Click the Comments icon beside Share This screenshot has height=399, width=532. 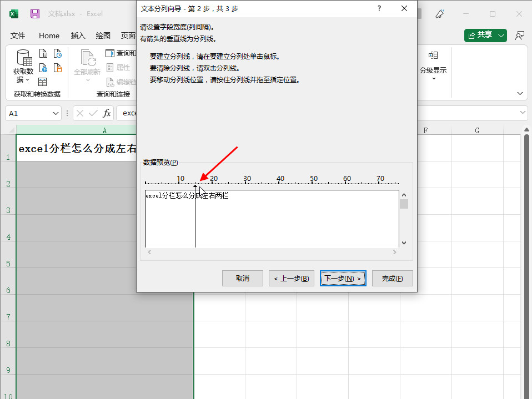click(x=519, y=36)
